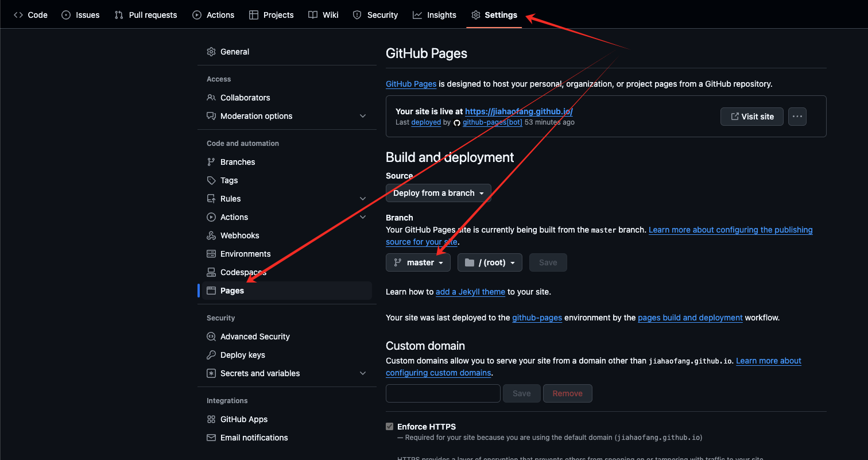Expand the Rules section chevron
Image resolution: width=868 pixels, height=460 pixels.
363,199
